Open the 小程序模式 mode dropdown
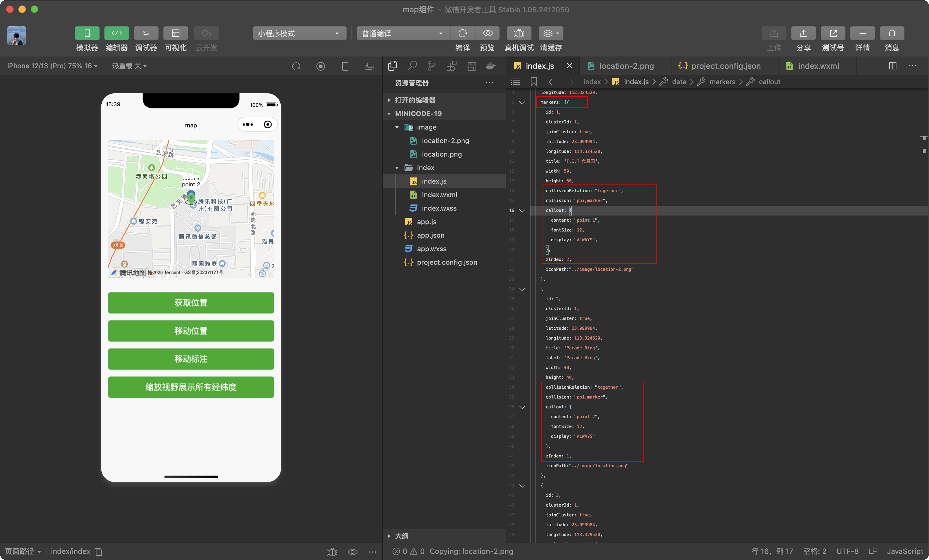The height and width of the screenshot is (560, 929). [x=299, y=33]
